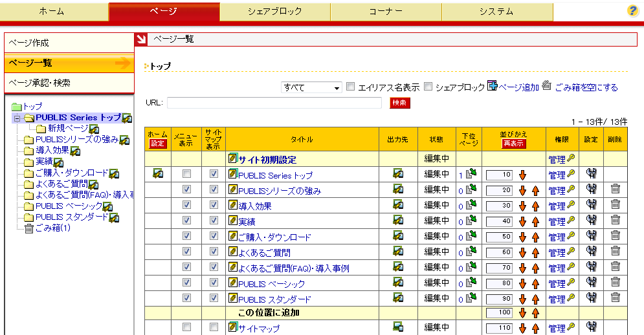Viewport: 644px width, 335px height.
Task: Open settings icon for PUBLIS Series トップ row
Action: coord(590,174)
